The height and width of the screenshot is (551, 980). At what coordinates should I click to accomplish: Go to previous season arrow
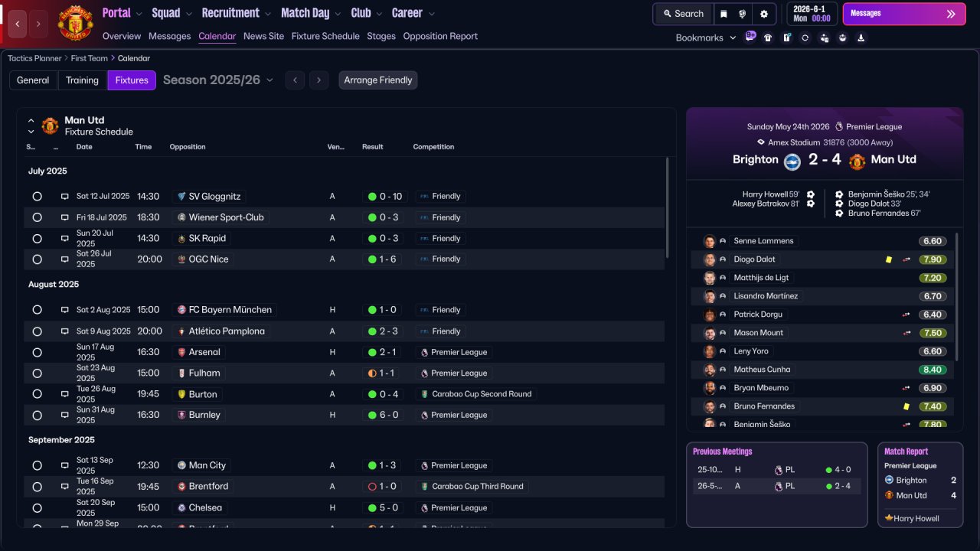tap(295, 80)
